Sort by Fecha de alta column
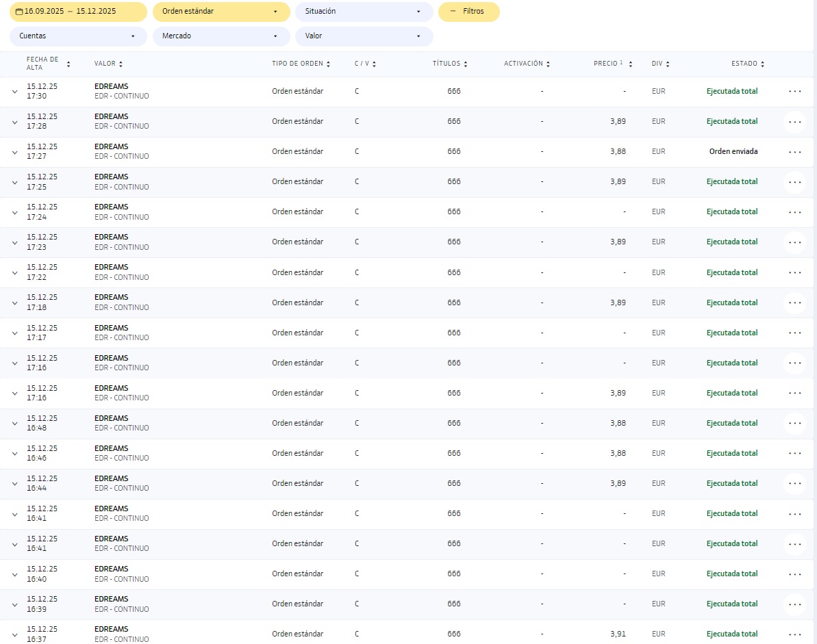The width and height of the screenshot is (817, 644). point(68,64)
